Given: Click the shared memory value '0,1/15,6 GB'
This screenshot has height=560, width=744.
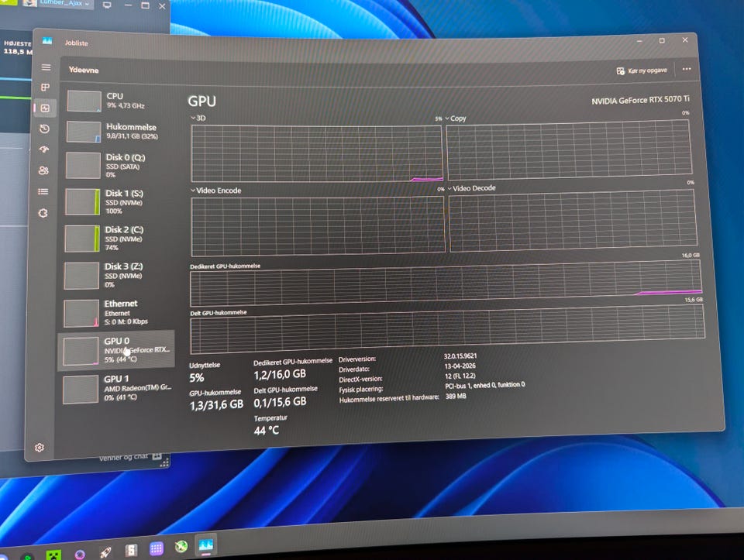Looking at the screenshot, I should (x=280, y=403).
